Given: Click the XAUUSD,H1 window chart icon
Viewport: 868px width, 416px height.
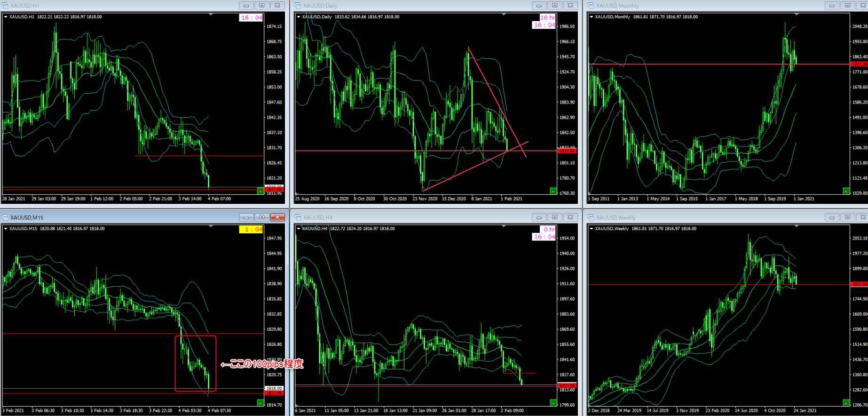Looking at the screenshot, I should [x=5, y=6].
